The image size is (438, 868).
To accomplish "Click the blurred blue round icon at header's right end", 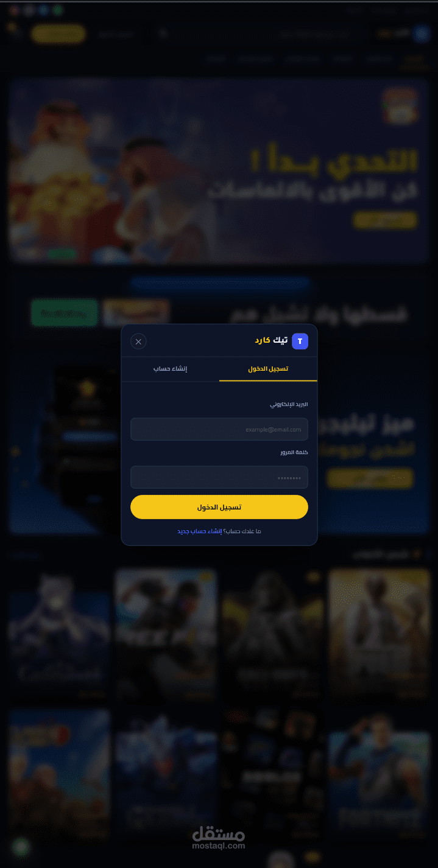I will 421,33.
